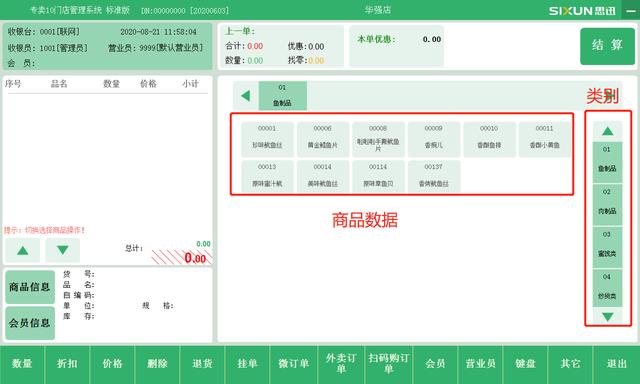This screenshot has height=384, width=640.
Task: Open 外卖订单 takeaway orders
Action: [x=341, y=364]
